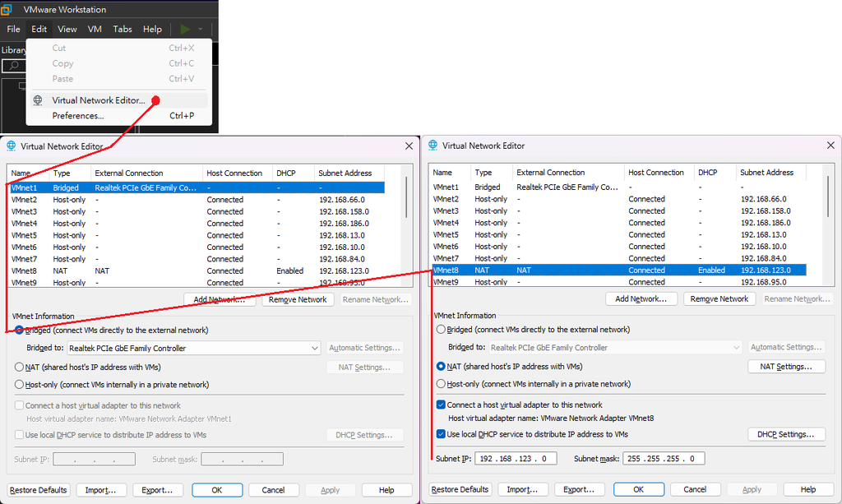Click Remove Network button in right window

(x=719, y=299)
